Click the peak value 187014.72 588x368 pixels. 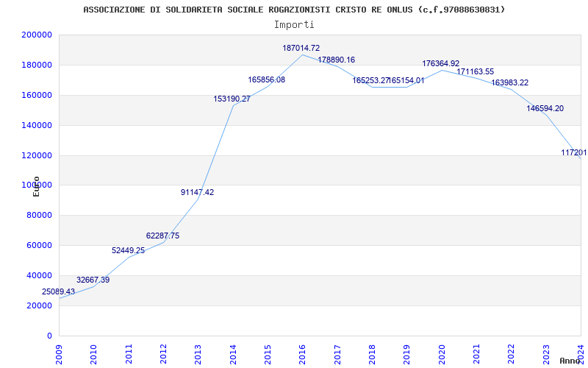pos(301,48)
